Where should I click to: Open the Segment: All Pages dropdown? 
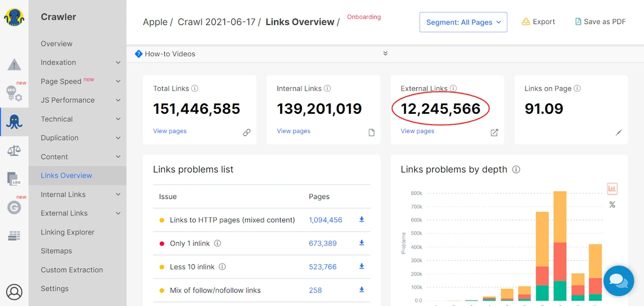pos(463,22)
